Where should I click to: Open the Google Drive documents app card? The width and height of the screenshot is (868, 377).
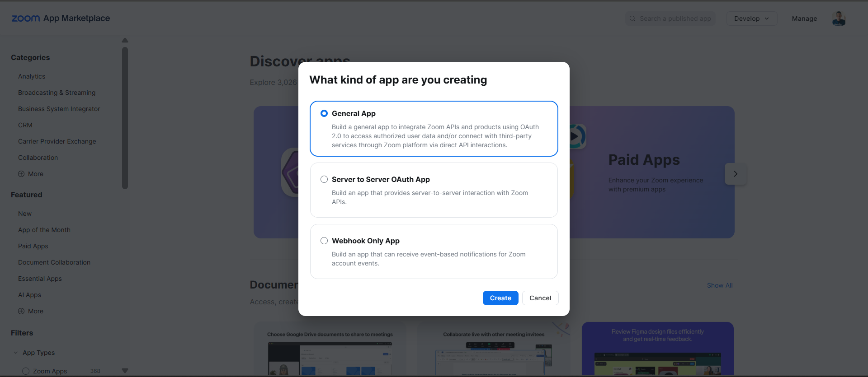tap(330, 349)
